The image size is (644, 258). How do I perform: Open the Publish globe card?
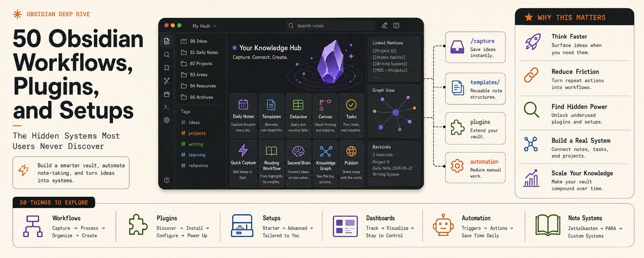tap(352, 163)
